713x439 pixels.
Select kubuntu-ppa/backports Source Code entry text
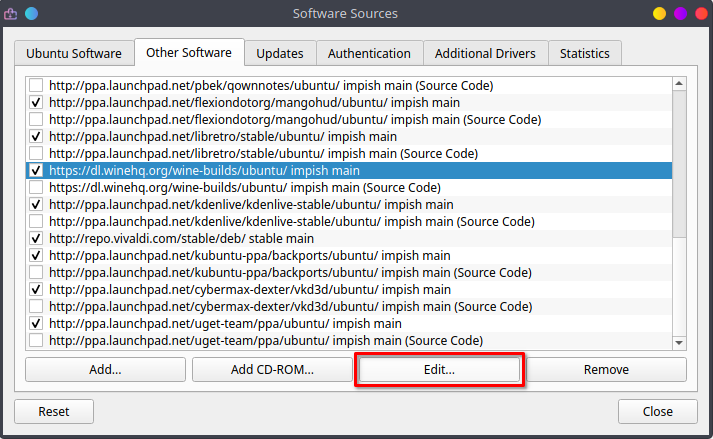tap(290, 272)
